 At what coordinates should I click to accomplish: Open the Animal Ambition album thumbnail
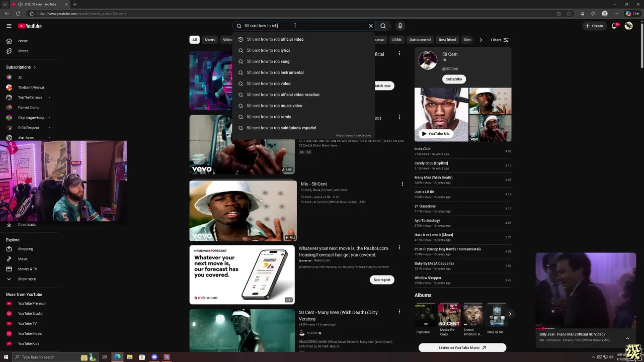(x=473, y=315)
